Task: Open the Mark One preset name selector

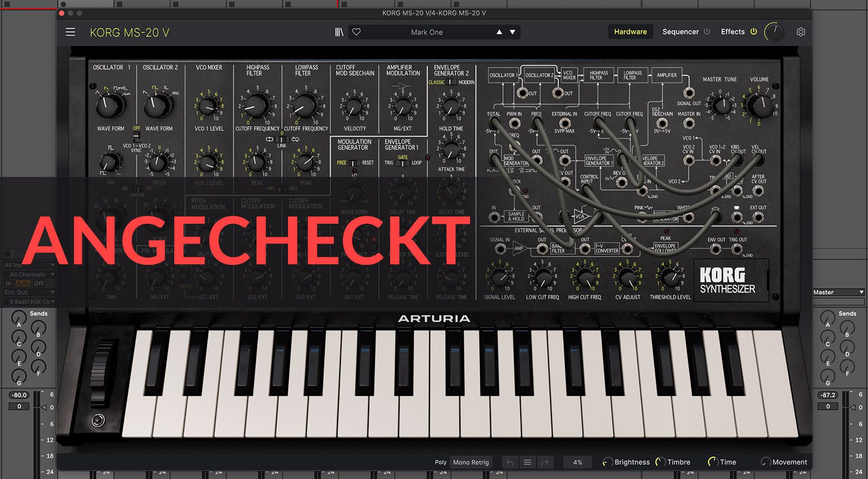Action: (427, 32)
